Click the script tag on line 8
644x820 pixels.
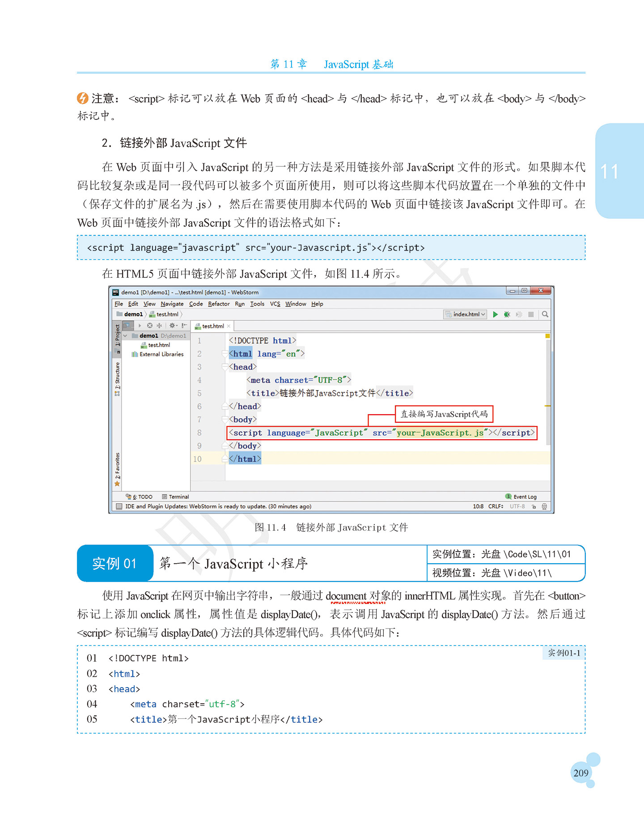pyautogui.click(x=381, y=433)
